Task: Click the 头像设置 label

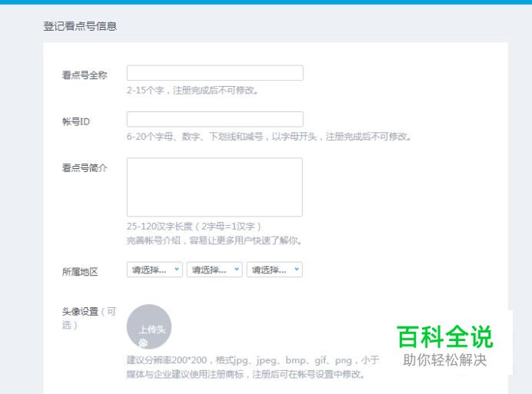Action: (x=80, y=311)
